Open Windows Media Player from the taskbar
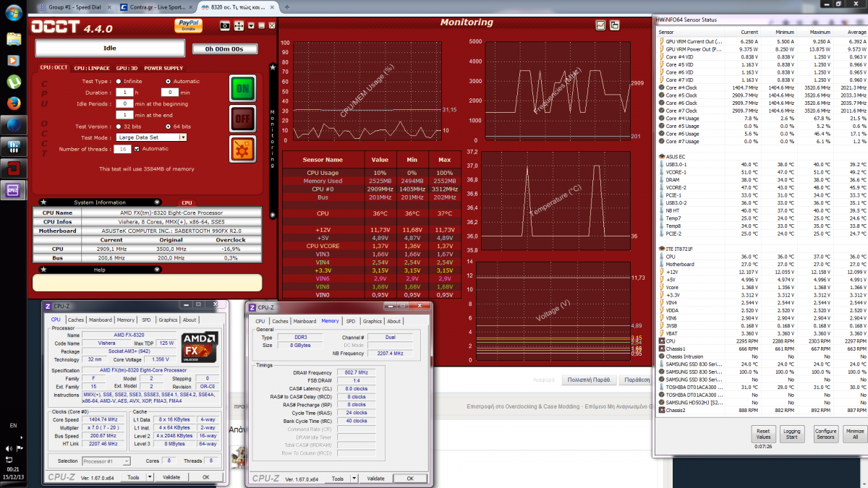This screenshot has width=868, height=488. tap(13, 60)
